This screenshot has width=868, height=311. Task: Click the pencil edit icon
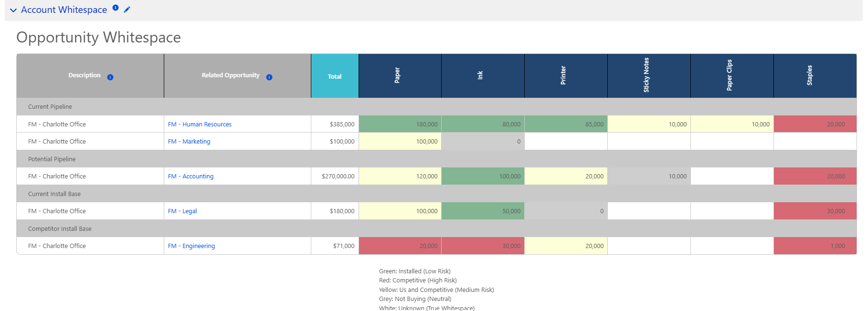(127, 10)
